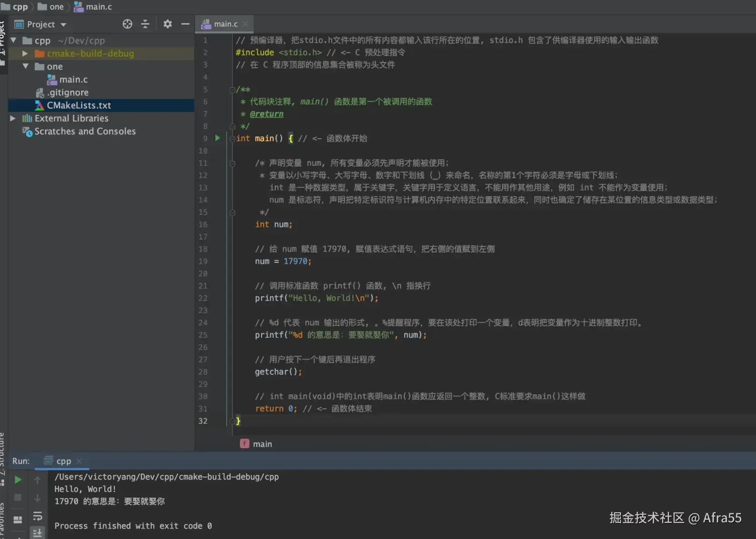Open Project panel gear settings
The image size is (756, 539).
click(167, 24)
